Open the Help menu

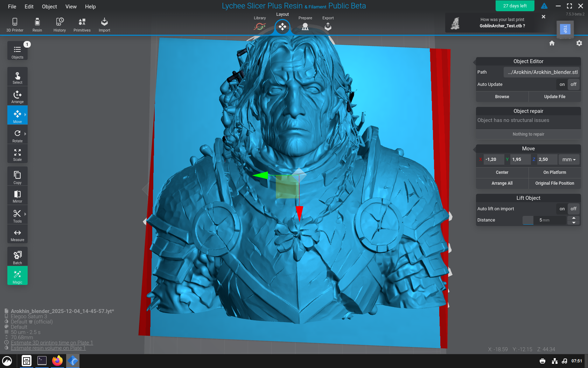pos(90,7)
